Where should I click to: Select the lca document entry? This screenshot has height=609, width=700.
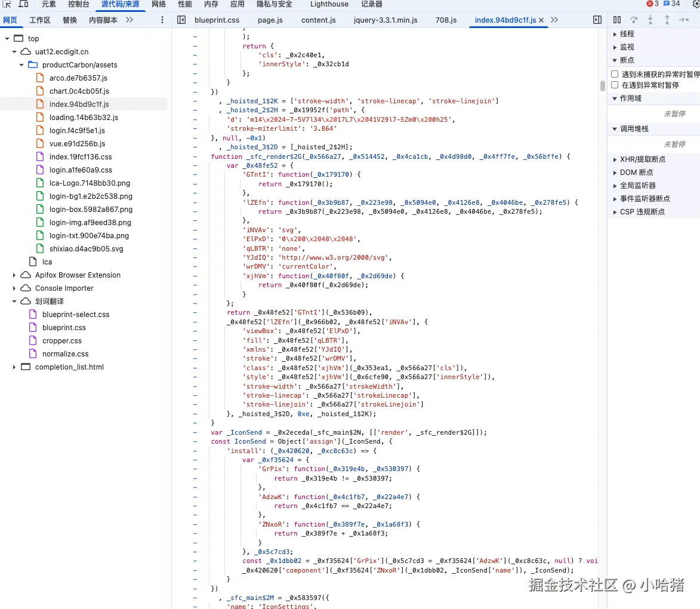(47, 262)
